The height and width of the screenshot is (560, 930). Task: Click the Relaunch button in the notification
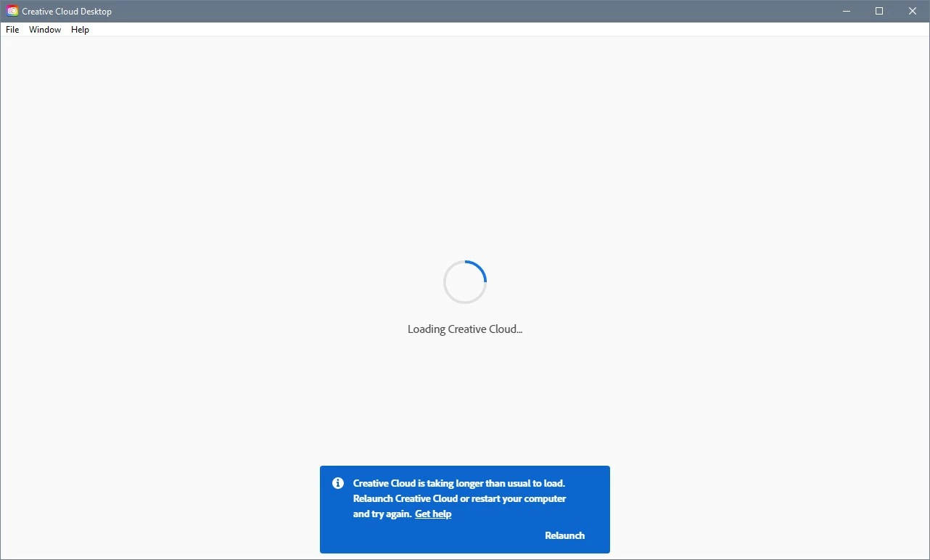[x=564, y=535]
